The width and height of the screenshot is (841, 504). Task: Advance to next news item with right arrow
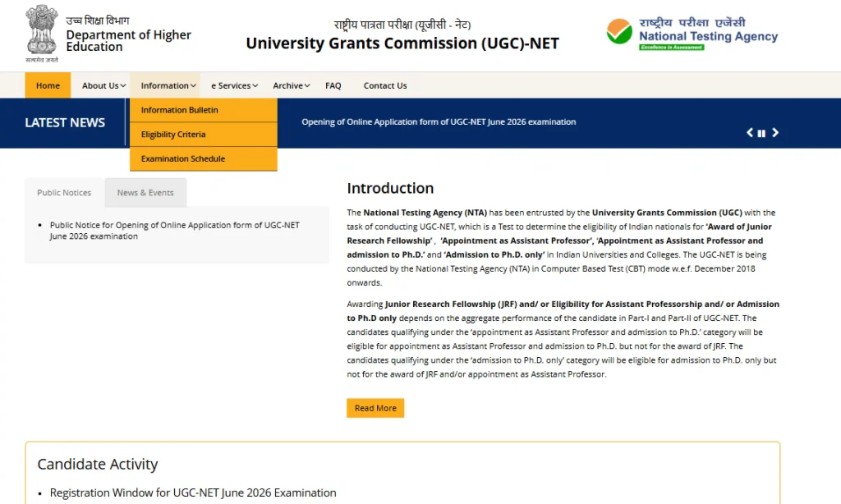(x=774, y=132)
